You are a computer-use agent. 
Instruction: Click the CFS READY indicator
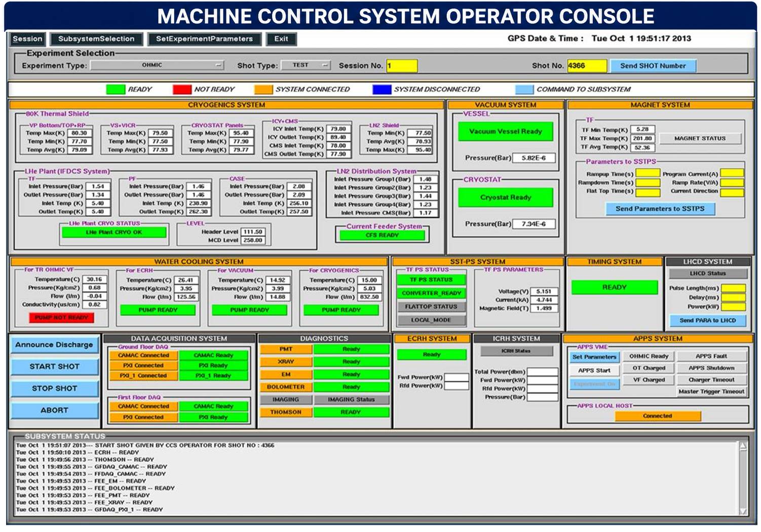[382, 235]
